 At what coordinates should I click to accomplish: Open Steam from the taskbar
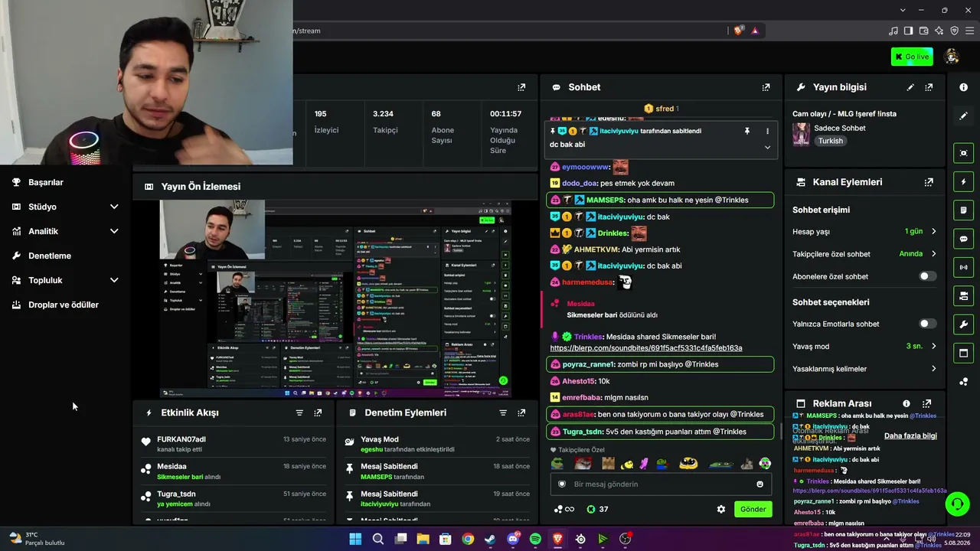490,539
